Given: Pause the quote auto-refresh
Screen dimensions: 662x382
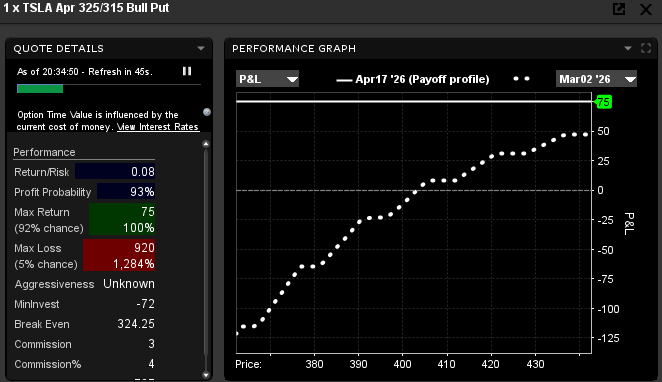Looking at the screenshot, I should click(187, 71).
